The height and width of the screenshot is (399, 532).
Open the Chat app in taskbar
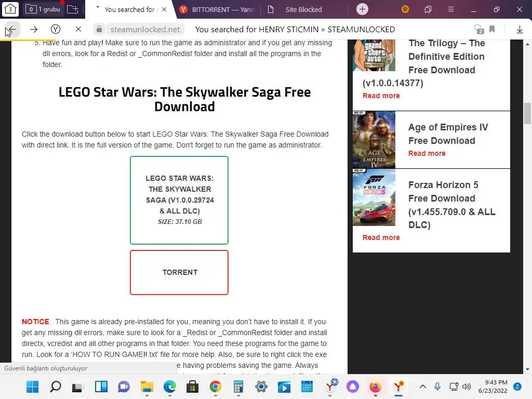pos(124,387)
